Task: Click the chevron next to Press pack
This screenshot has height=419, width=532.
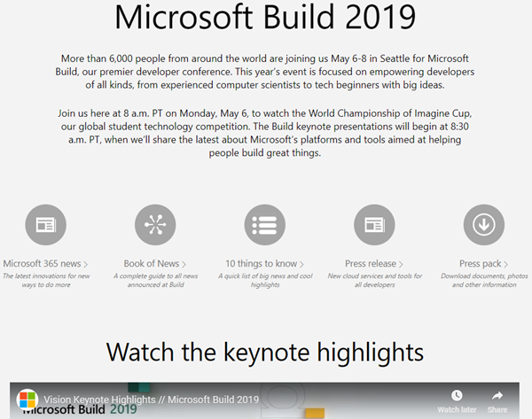Action: point(505,264)
